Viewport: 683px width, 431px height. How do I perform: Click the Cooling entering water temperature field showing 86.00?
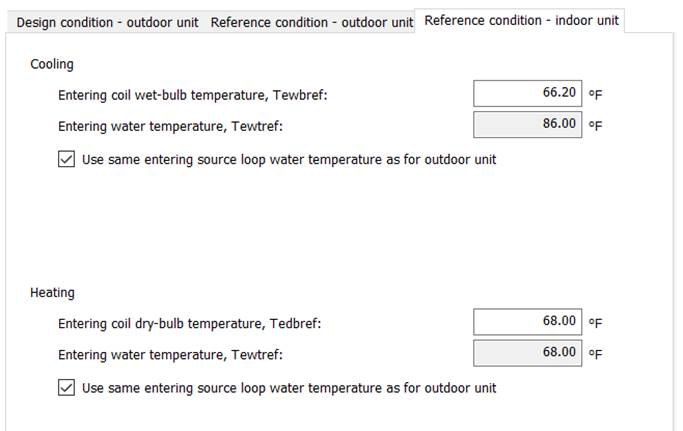[x=527, y=125]
